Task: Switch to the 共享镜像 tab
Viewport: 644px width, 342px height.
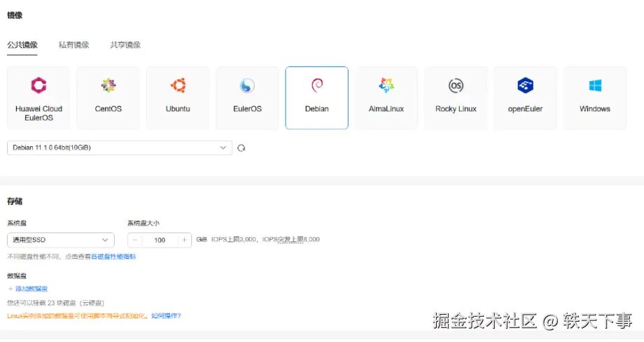Action: 125,45
